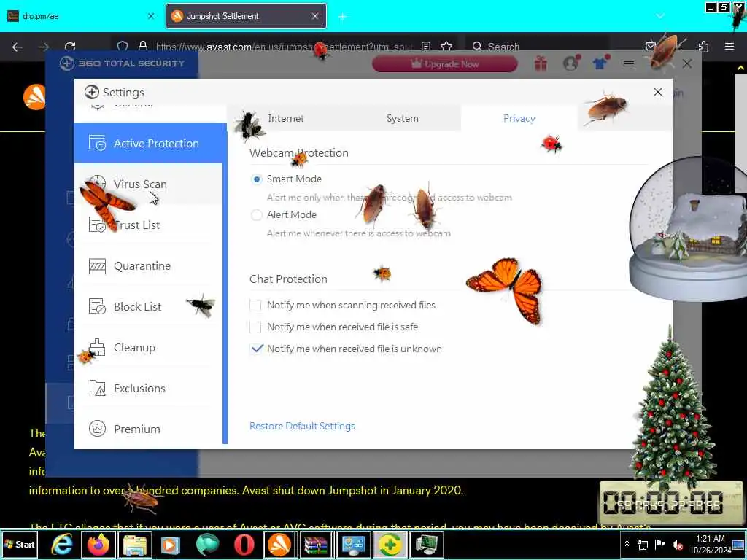Go back in Firefox browser
The image size is (747, 560).
click(18, 47)
